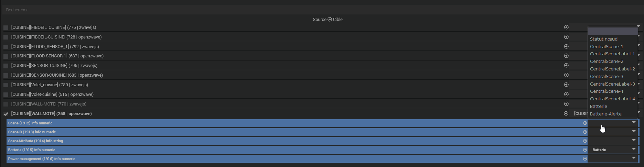Tick the Volet-cuisine (515) checkbox
Screen dimensions: 644x167
6,94
